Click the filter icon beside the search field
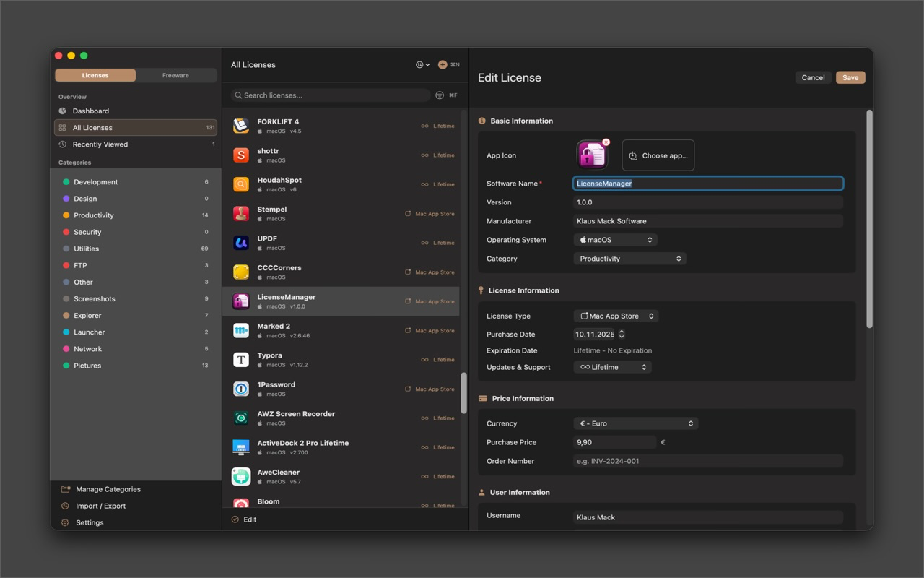Image resolution: width=924 pixels, height=578 pixels. 439,95
